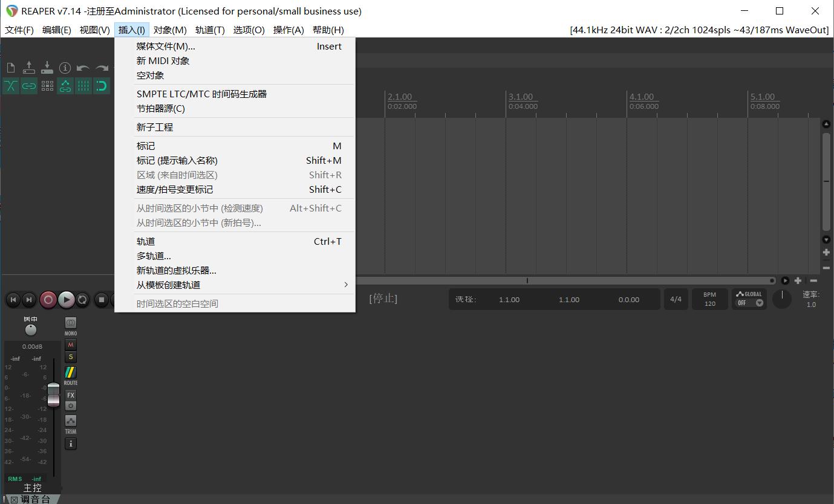Screen dimensions: 834x504
Task: Mute the master track (M button)
Action: (x=71, y=345)
